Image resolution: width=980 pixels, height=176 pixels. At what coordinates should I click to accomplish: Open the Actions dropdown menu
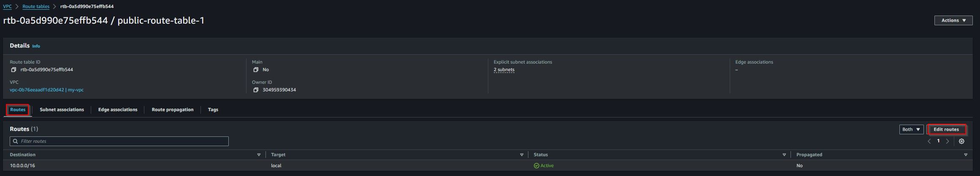(953, 20)
